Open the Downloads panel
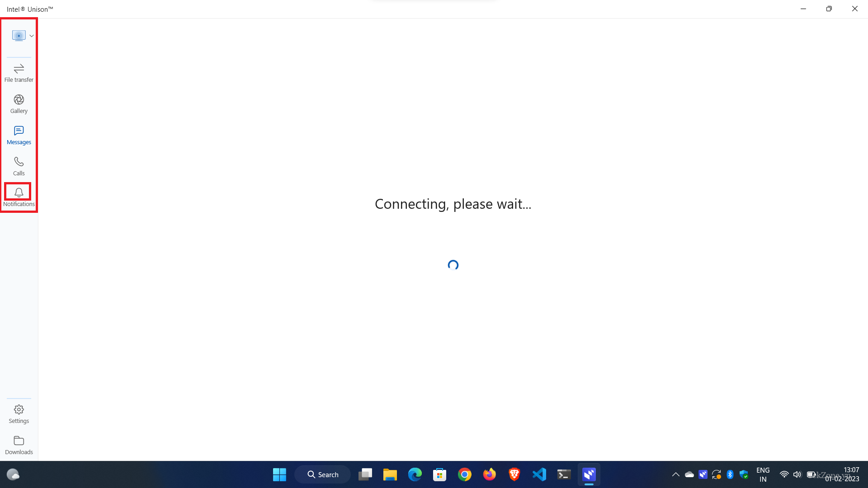The height and width of the screenshot is (488, 868). pyautogui.click(x=19, y=445)
